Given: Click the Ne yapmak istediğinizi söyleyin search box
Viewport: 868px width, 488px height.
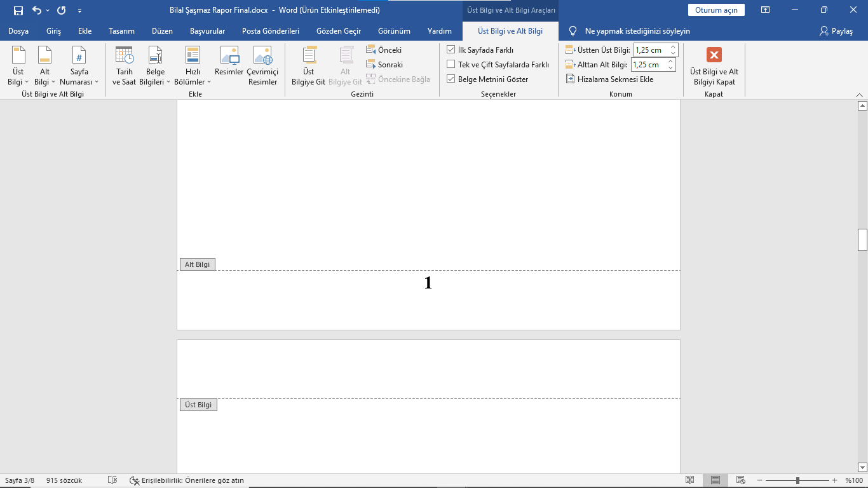Looking at the screenshot, I should tap(637, 31).
